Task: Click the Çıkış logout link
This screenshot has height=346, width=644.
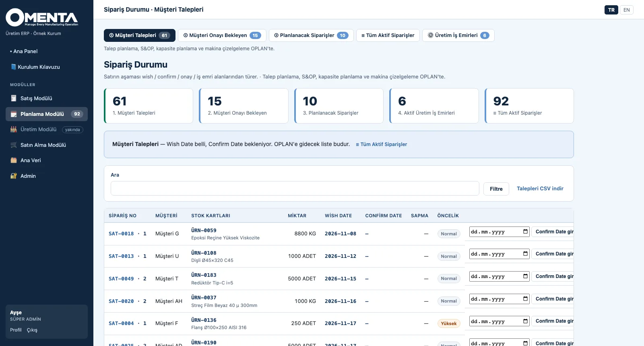Action: click(x=32, y=330)
